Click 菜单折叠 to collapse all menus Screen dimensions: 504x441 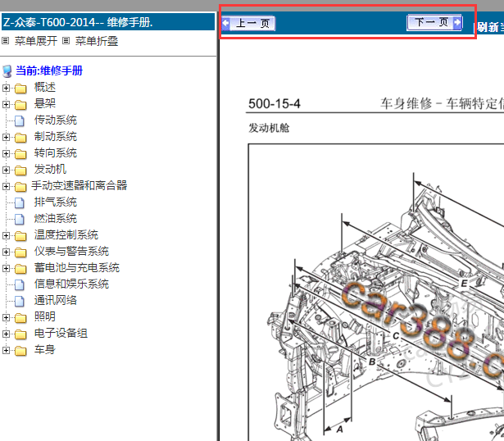click(97, 41)
